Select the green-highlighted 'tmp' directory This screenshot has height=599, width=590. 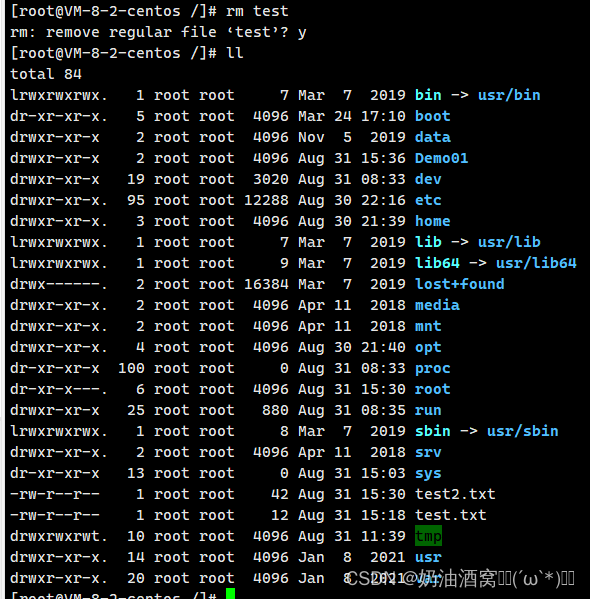pos(428,536)
